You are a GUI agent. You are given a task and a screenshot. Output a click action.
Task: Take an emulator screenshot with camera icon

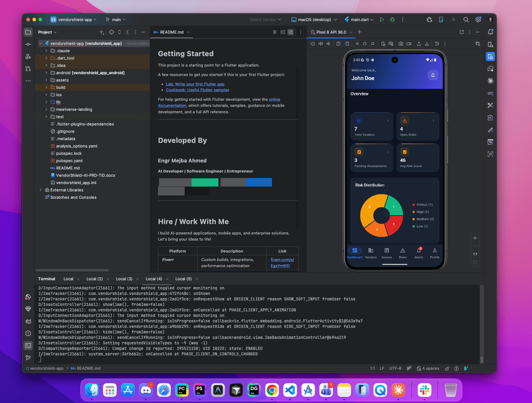401,44
